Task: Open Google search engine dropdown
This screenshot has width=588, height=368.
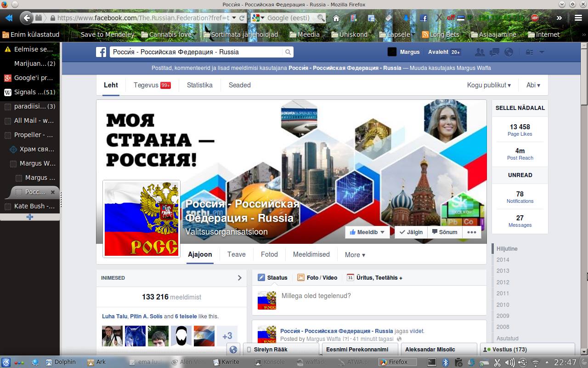Action: [258, 18]
